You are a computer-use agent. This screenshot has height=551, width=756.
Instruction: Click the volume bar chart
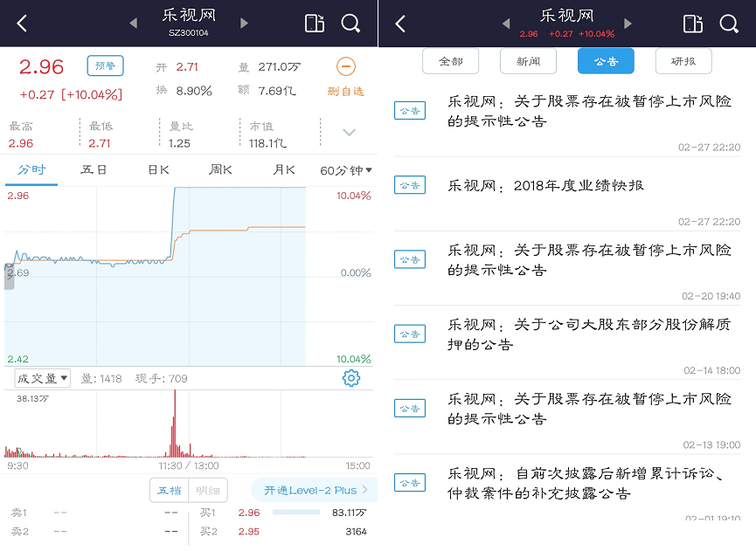click(189, 424)
